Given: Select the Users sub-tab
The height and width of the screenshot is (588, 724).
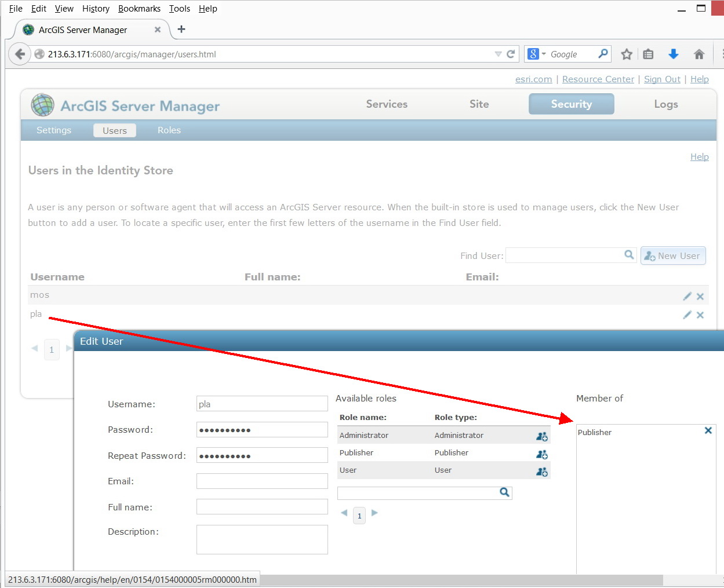Looking at the screenshot, I should coord(115,130).
